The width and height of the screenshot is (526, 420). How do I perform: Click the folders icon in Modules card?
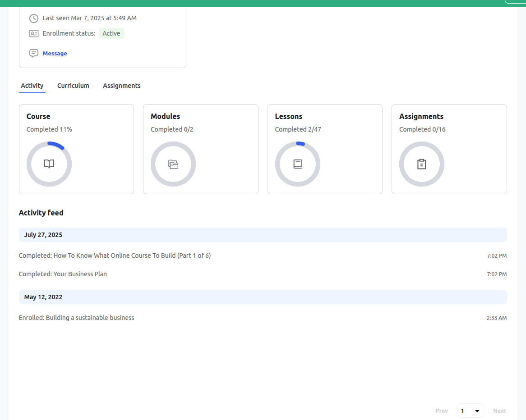pyautogui.click(x=173, y=164)
